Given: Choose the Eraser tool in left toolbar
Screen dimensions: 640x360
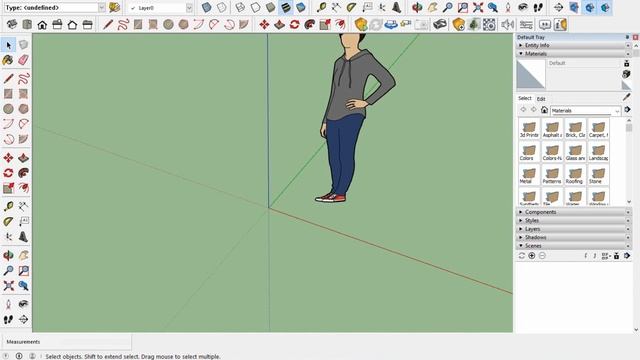Looking at the screenshot, I should pyautogui.click(x=23, y=60).
